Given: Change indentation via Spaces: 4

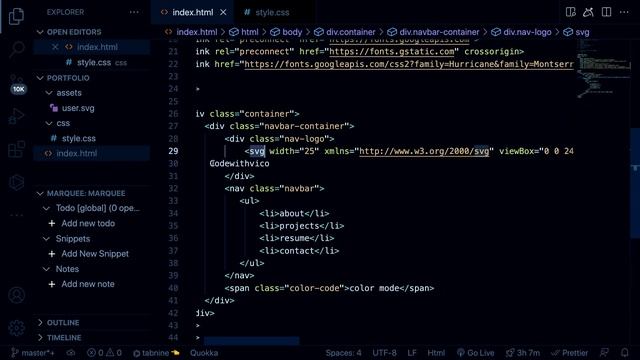Looking at the screenshot, I should point(343,353).
